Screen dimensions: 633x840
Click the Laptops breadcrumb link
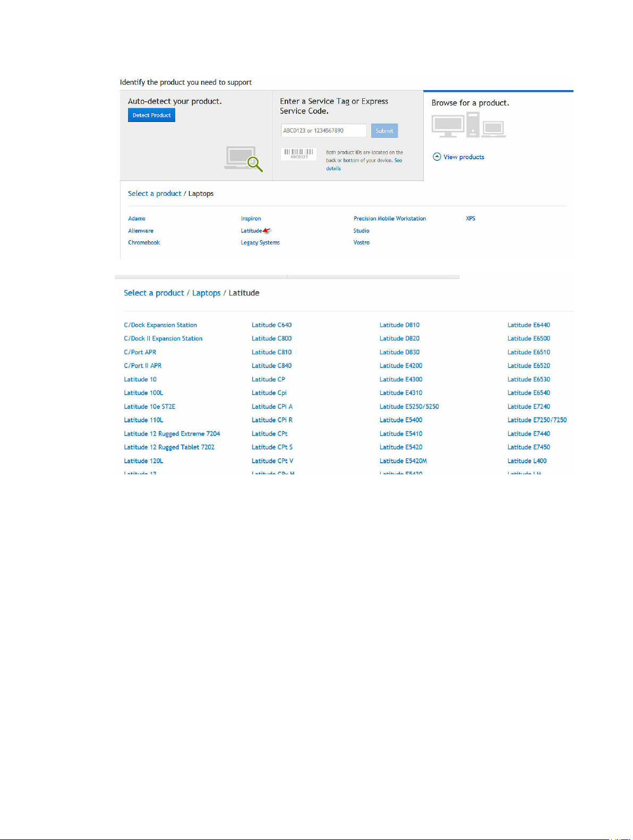pyautogui.click(x=206, y=293)
